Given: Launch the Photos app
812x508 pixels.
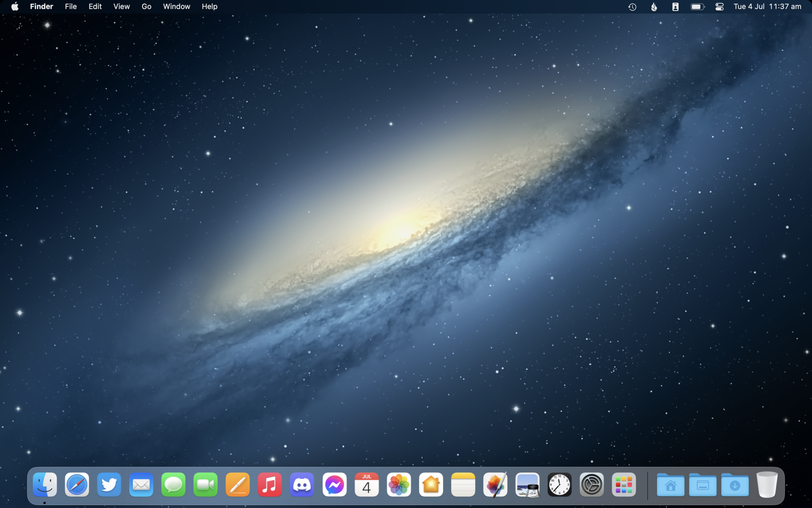Looking at the screenshot, I should 399,484.
